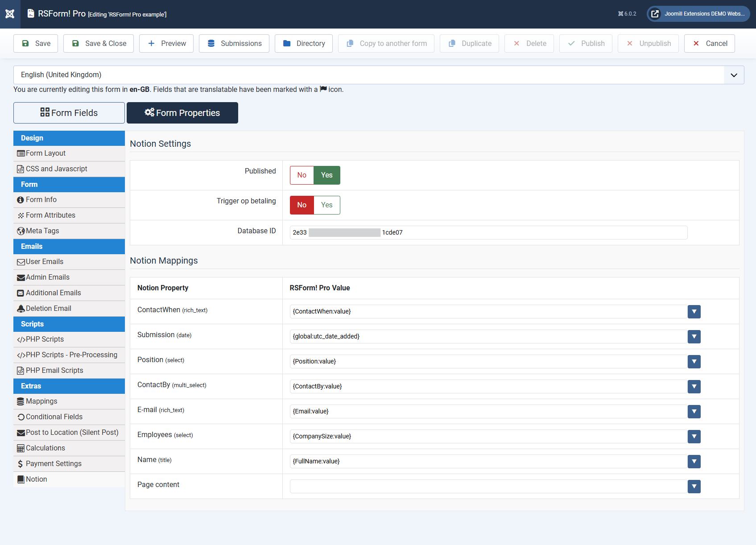Expand the ContactWhen value placeholder dropdown
The height and width of the screenshot is (545, 756).
pyautogui.click(x=694, y=312)
